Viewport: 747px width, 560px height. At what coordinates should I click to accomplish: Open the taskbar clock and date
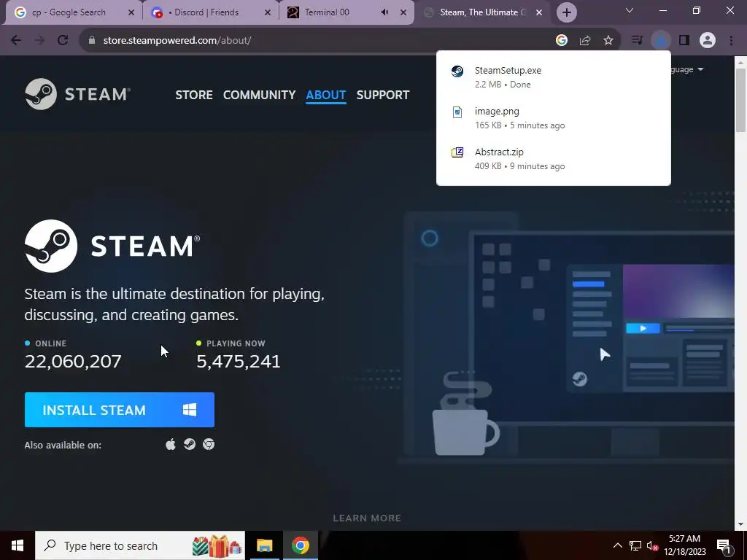click(x=684, y=545)
